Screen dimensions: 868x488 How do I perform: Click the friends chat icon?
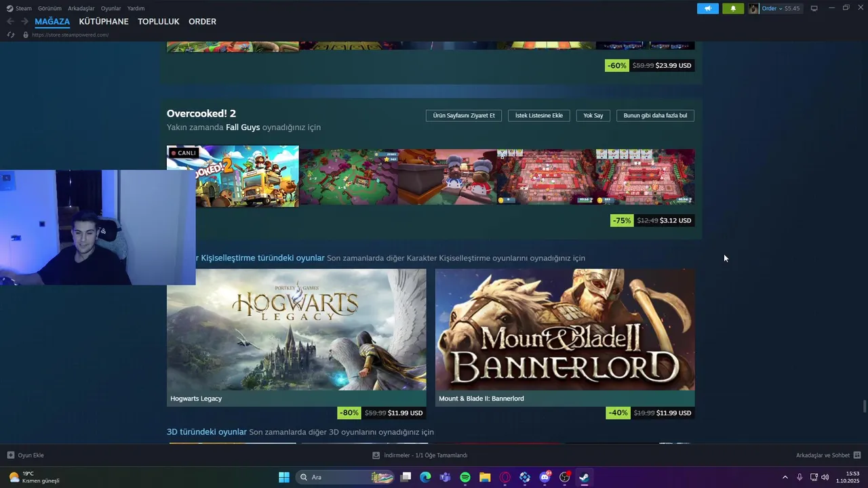[857, 455]
